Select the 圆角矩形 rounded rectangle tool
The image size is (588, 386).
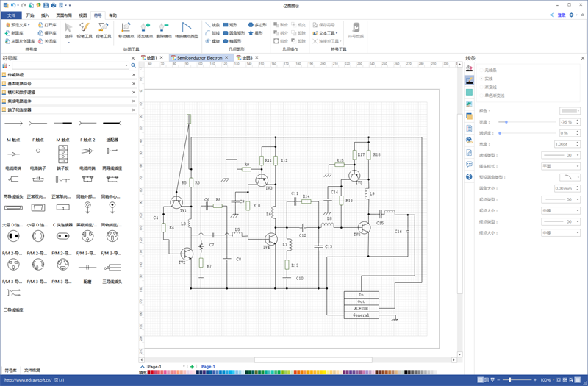[x=234, y=33]
